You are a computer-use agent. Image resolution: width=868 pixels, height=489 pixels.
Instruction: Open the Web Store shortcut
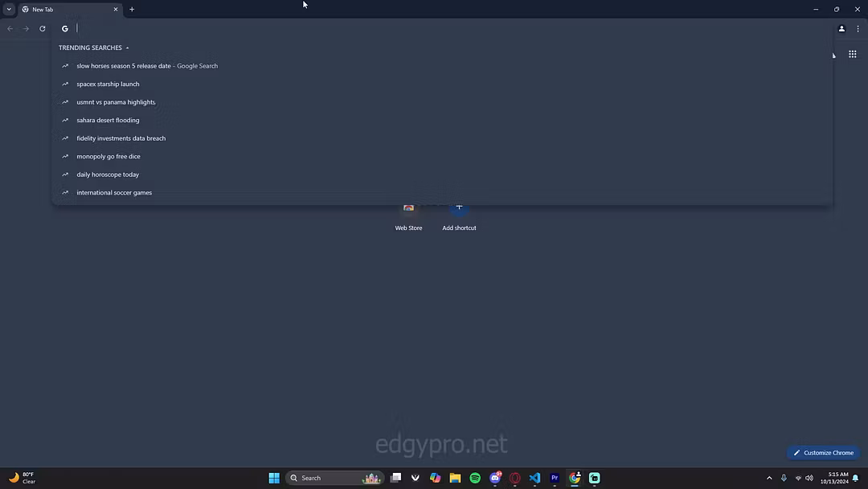(x=408, y=213)
